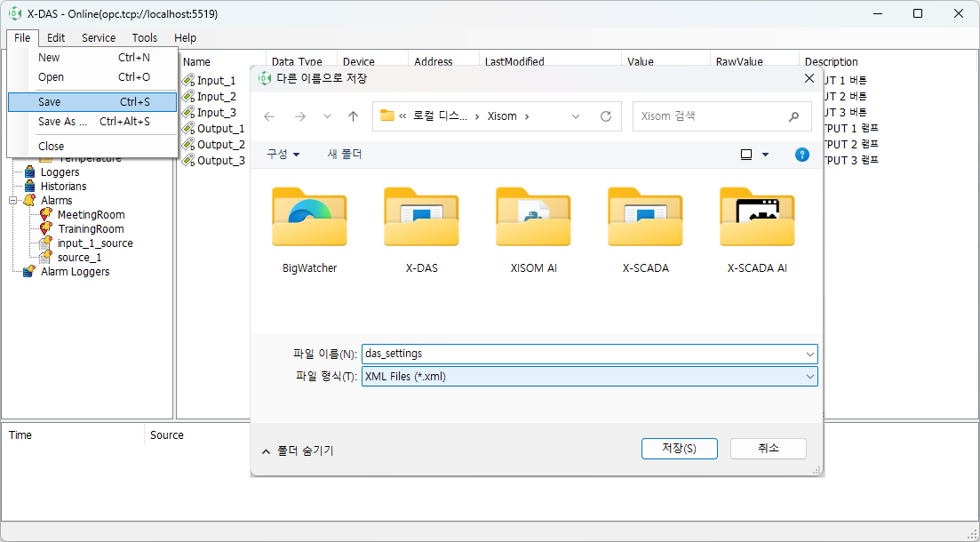The image size is (980, 542).
Task: Choose Save As from the File menu
Action: (62, 121)
